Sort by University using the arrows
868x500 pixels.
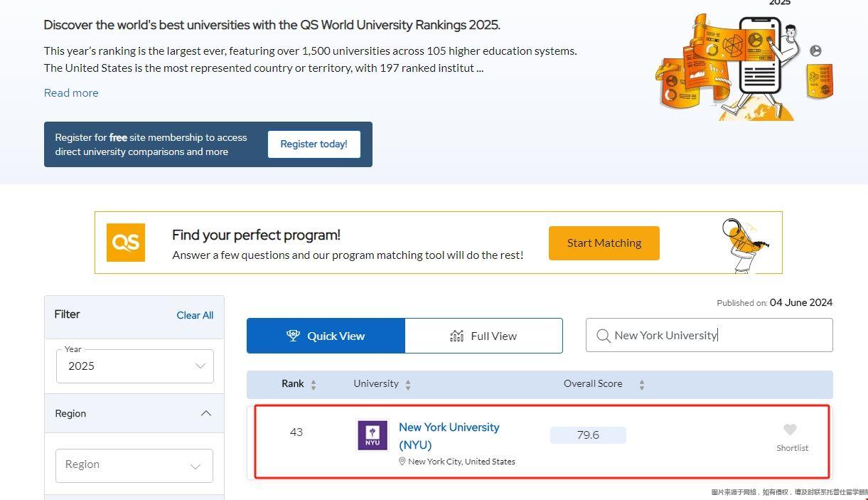tap(408, 385)
